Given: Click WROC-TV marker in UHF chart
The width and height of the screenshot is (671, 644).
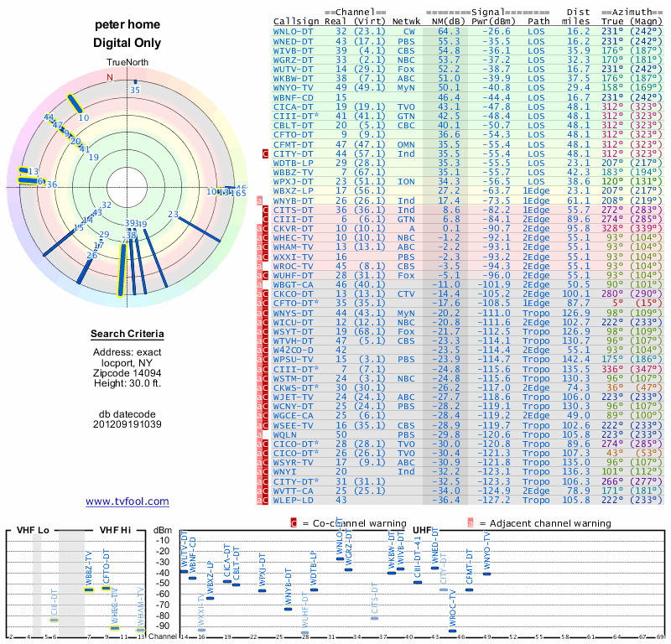Looking at the screenshot, I should (452, 631).
